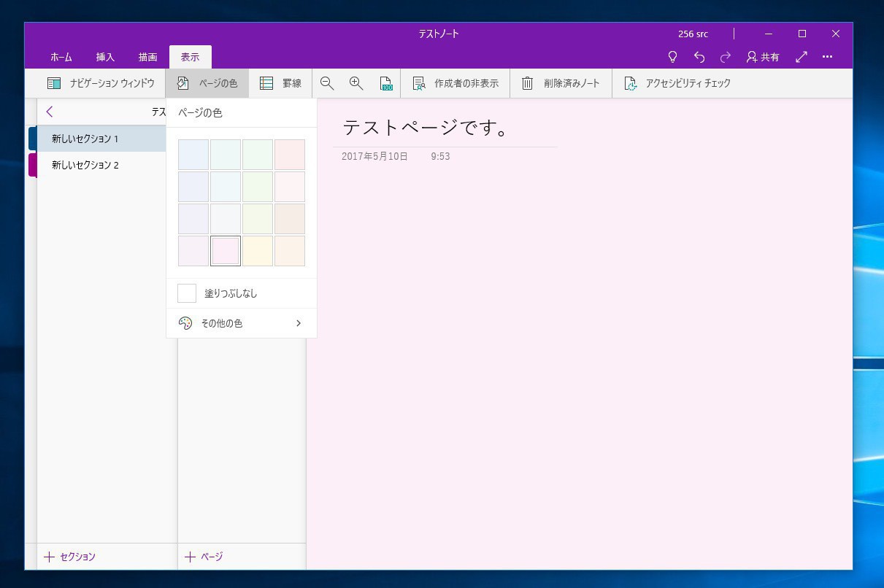Image resolution: width=884 pixels, height=588 pixels.
Task: Open the three-dot more options menu
Action: pyautogui.click(x=827, y=57)
